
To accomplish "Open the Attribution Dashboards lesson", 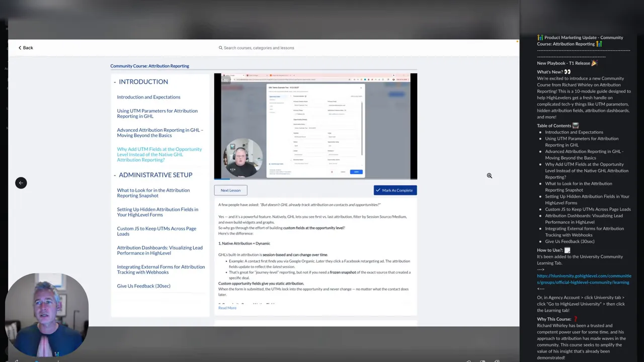I will 159,250.
